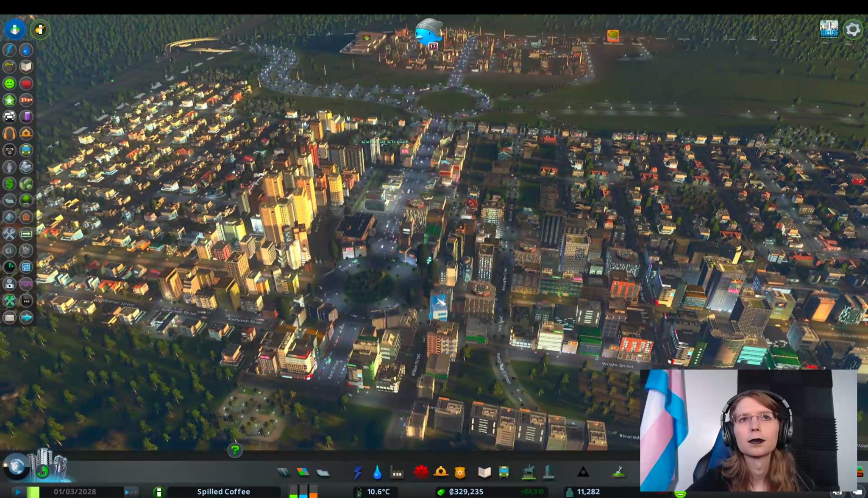Open the Healthcare build menu
The width and height of the screenshot is (868, 498).
pos(421,472)
